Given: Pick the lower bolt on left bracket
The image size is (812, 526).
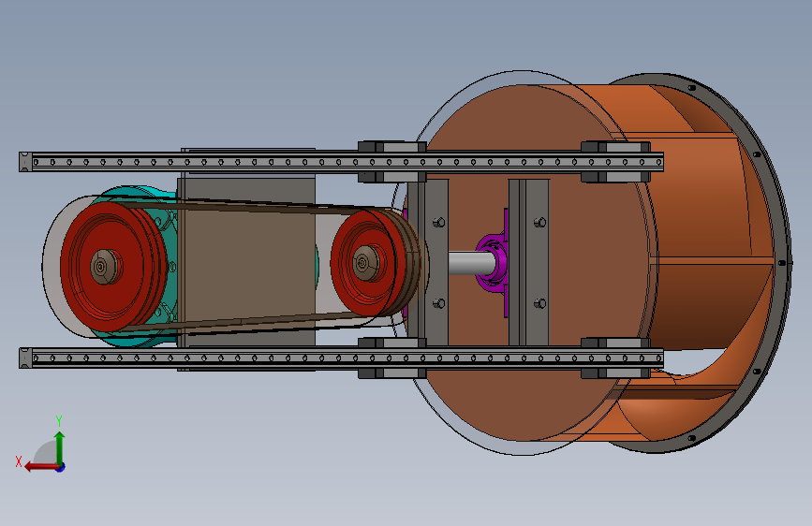Looking at the screenshot, I should pyautogui.click(x=439, y=303).
